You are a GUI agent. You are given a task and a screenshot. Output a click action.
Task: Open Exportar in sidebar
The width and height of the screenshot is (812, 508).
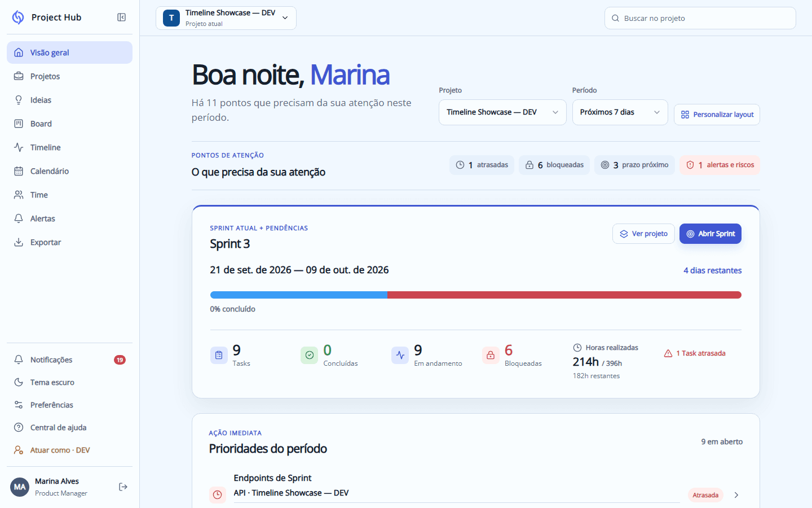click(69, 242)
